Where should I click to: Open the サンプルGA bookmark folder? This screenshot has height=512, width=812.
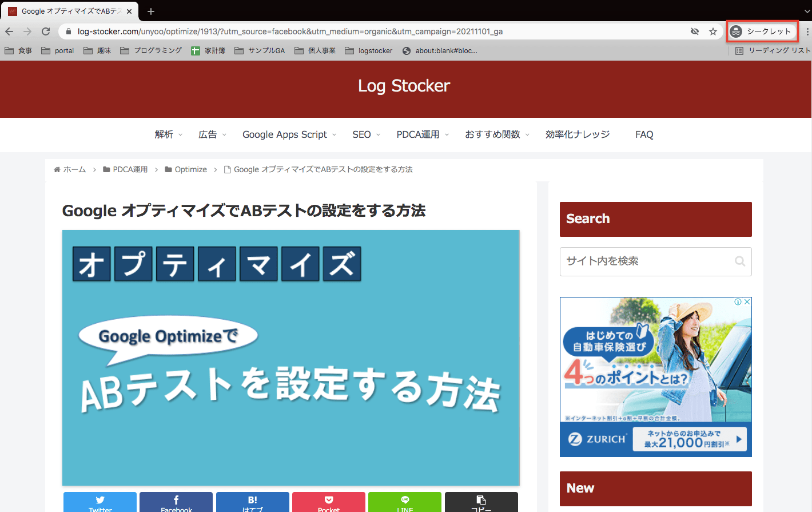click(260, 51)
